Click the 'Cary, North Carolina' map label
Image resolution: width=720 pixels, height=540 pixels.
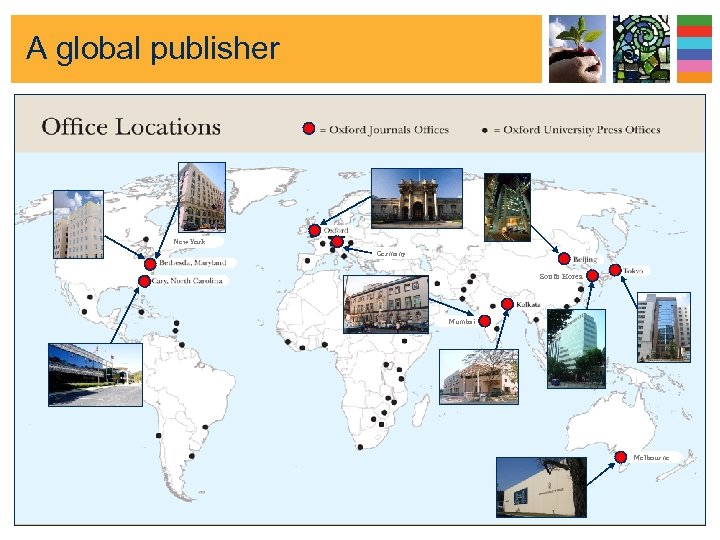point(187,281)
